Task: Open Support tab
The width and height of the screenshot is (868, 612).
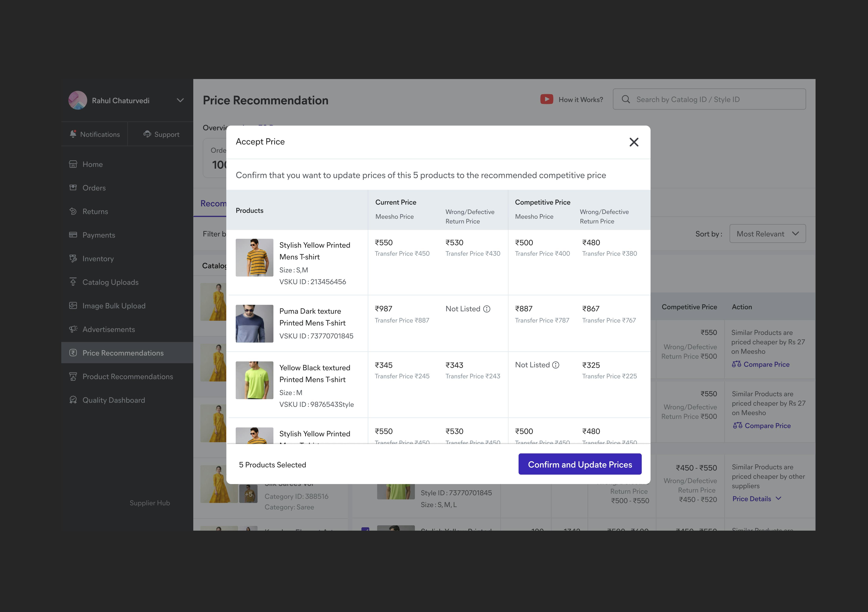Action: 161,134
